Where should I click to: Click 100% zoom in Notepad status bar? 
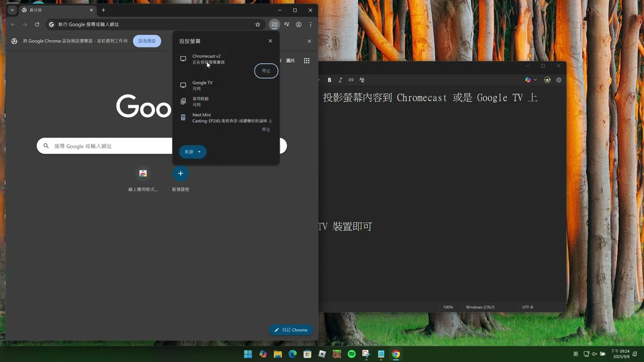(448, 307)
